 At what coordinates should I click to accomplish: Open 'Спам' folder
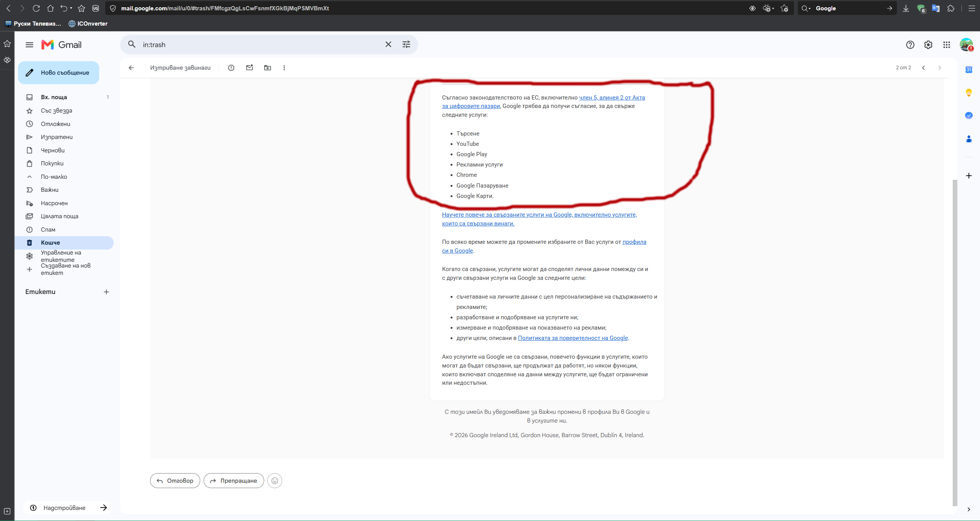click(x=64, y=230)
